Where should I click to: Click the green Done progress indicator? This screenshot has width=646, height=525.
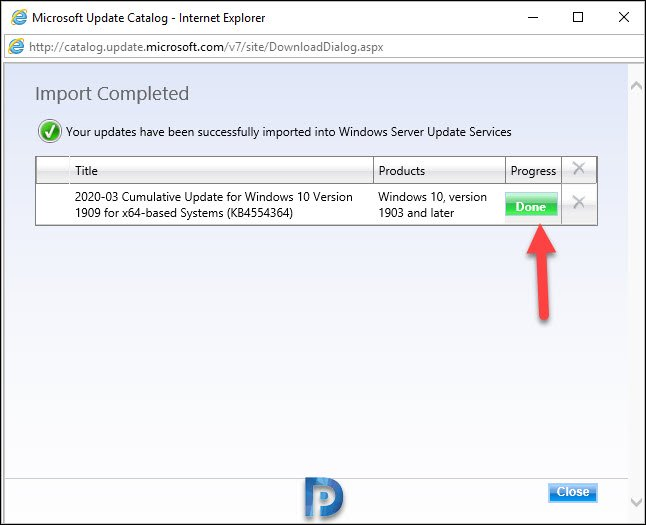[531, 204]
